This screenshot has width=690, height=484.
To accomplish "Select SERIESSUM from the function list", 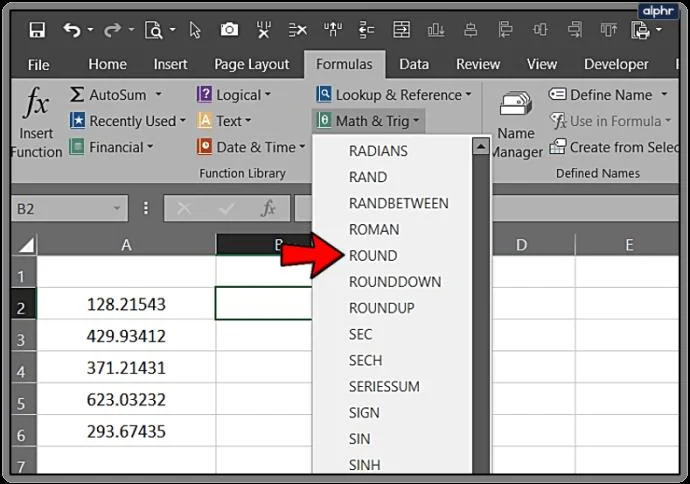I will 393,386.
